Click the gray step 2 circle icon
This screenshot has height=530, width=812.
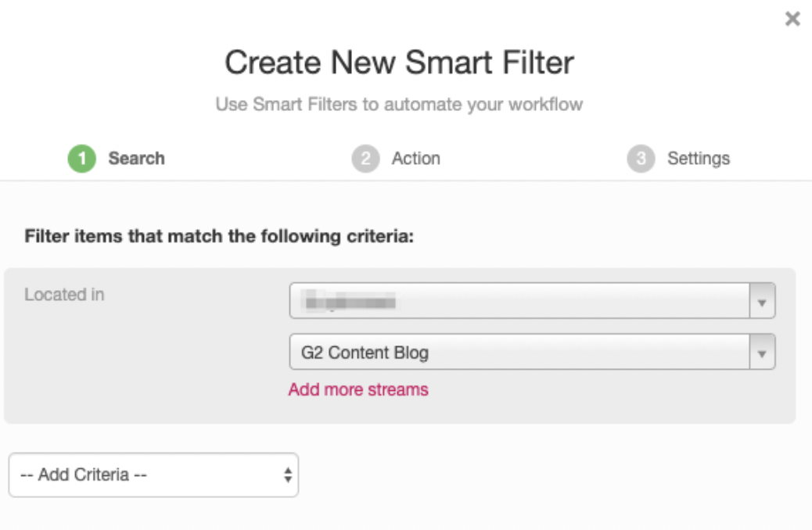pyautogui.click(x=365, y=159)
